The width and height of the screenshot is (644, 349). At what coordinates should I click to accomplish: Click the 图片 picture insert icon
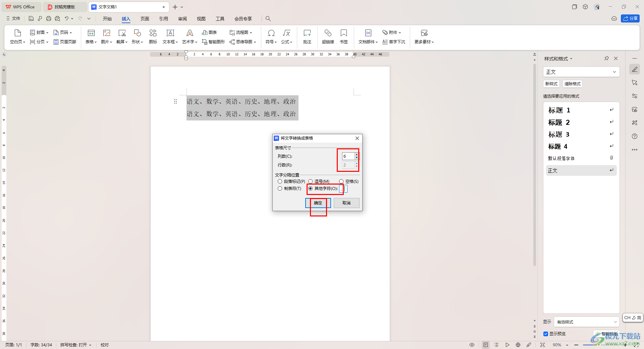[x=107, y=33]
